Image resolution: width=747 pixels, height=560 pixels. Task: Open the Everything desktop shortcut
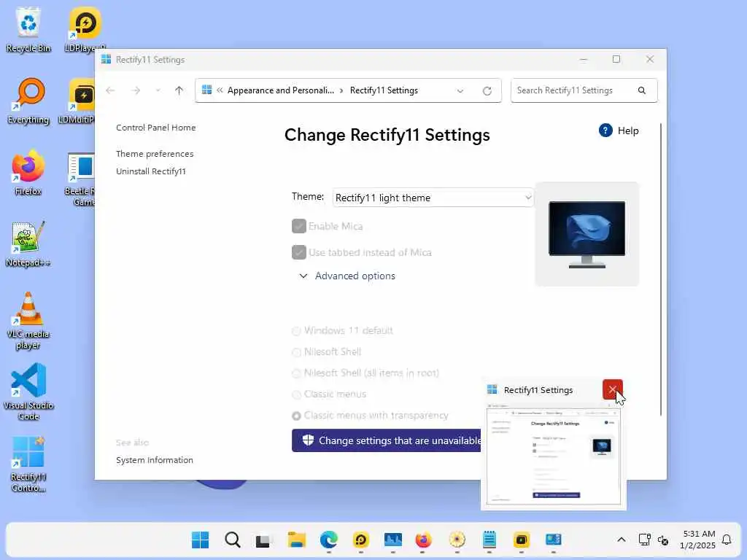click(x=28, y=101)
